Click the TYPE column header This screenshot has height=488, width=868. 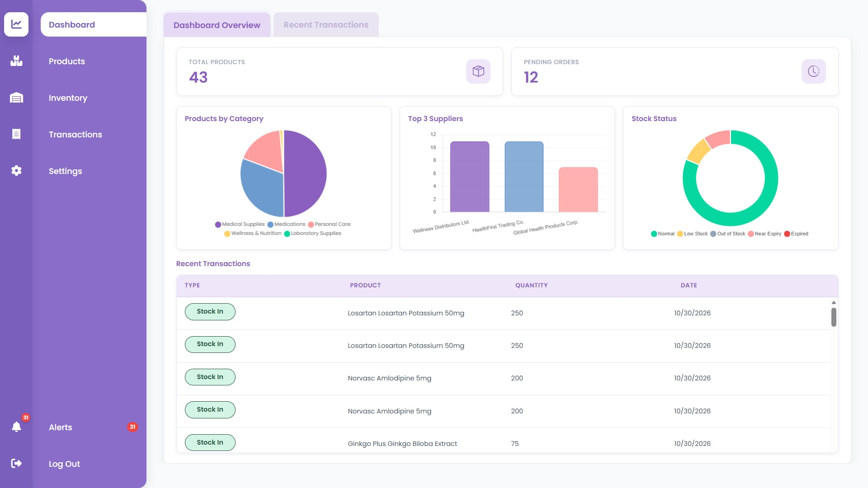(x=192, y=285)
